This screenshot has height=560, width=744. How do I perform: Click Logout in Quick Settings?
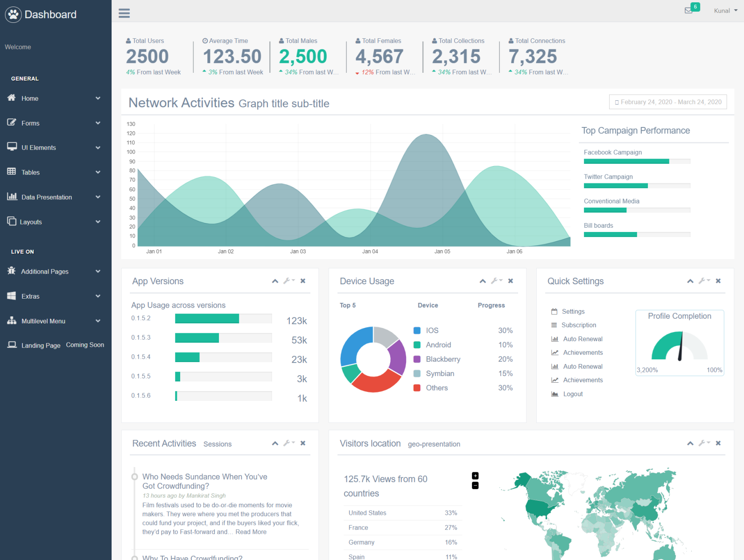click(573, 394)
